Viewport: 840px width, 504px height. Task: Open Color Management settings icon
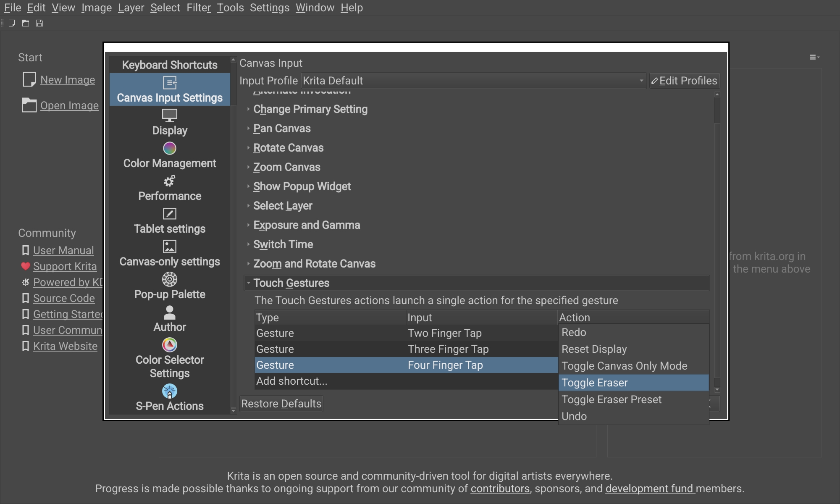click(x=169, y=148)
